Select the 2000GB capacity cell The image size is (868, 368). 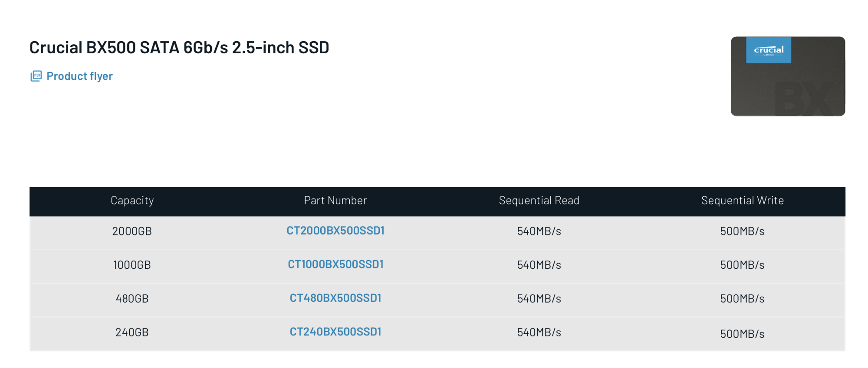(132, 231)
